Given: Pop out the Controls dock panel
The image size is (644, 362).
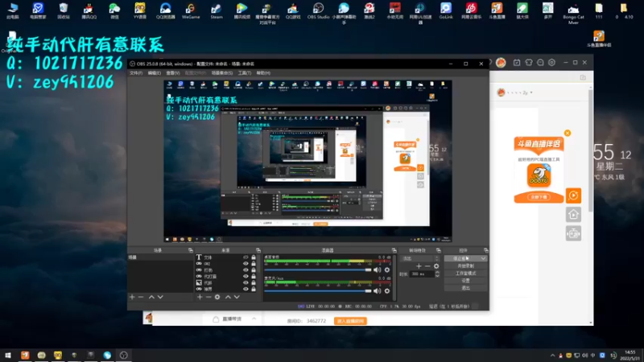Looking at the screenshot, I should point(486,250).
